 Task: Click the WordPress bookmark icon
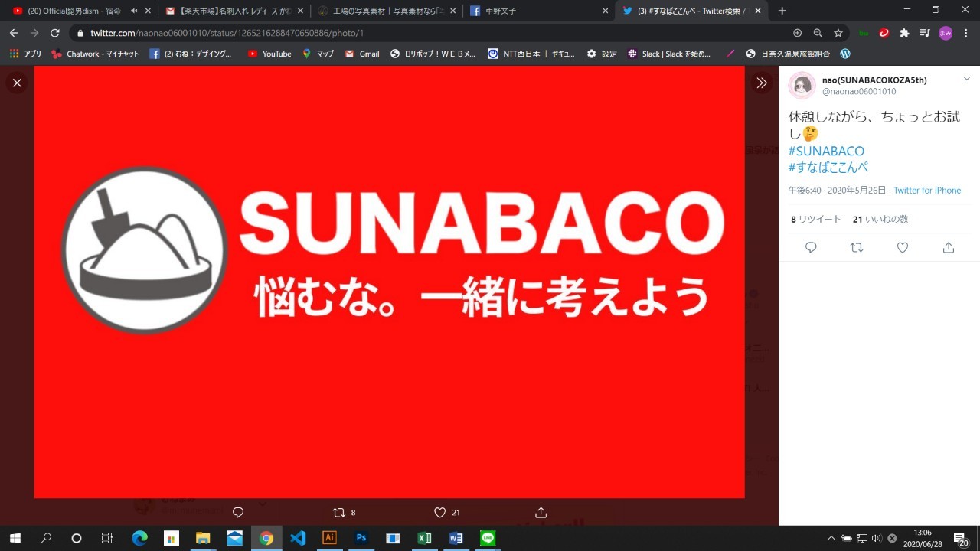coord(845,54)
